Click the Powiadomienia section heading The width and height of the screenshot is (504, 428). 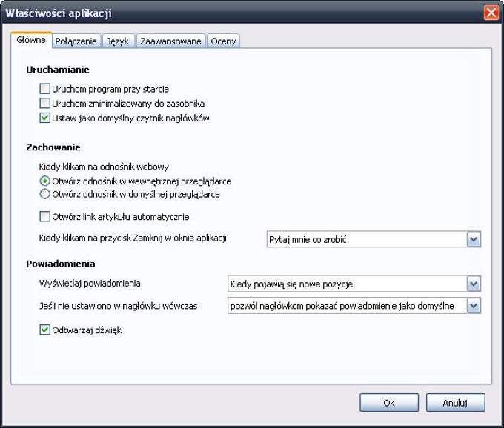(x=61, y=264)
